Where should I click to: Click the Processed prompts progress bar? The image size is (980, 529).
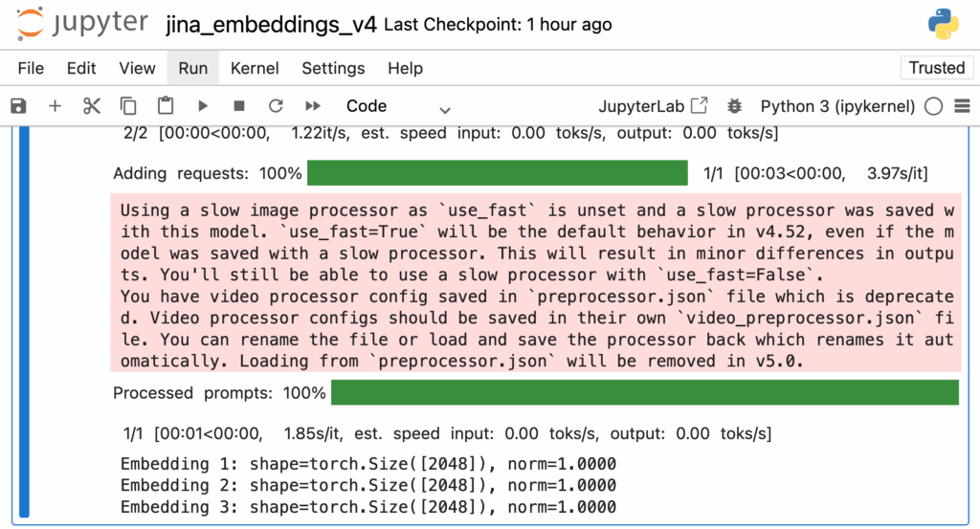pyautogui.click(x=644, y=393)
